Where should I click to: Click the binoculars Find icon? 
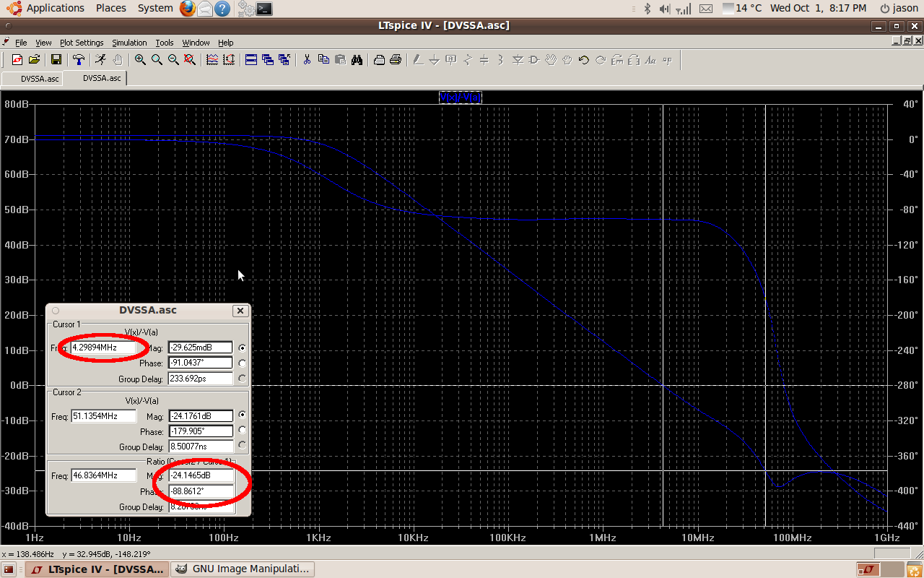pos(357,60)
